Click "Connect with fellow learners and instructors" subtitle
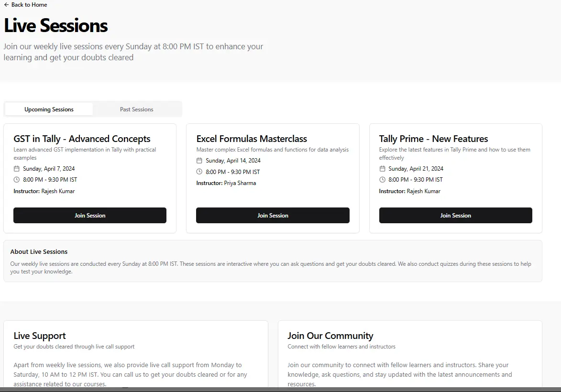The image size is (561, 392). [341, 347]
